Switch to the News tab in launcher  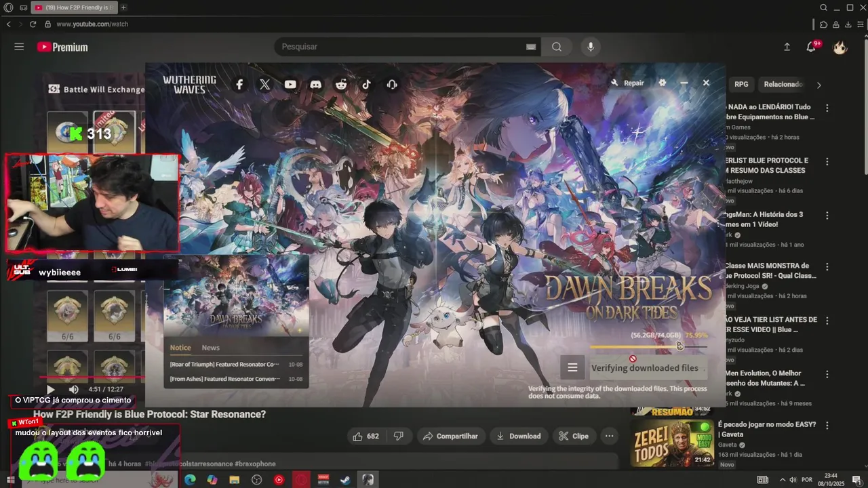pos(211,348)
